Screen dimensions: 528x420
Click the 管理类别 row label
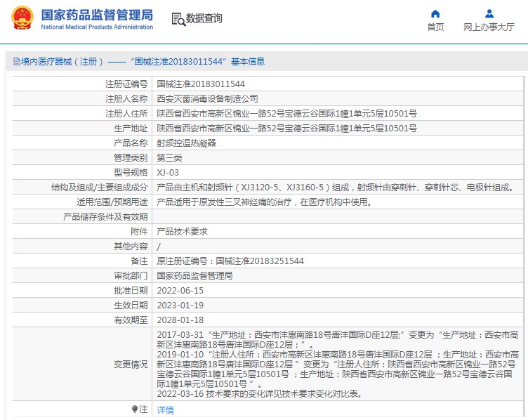(131, 157)
